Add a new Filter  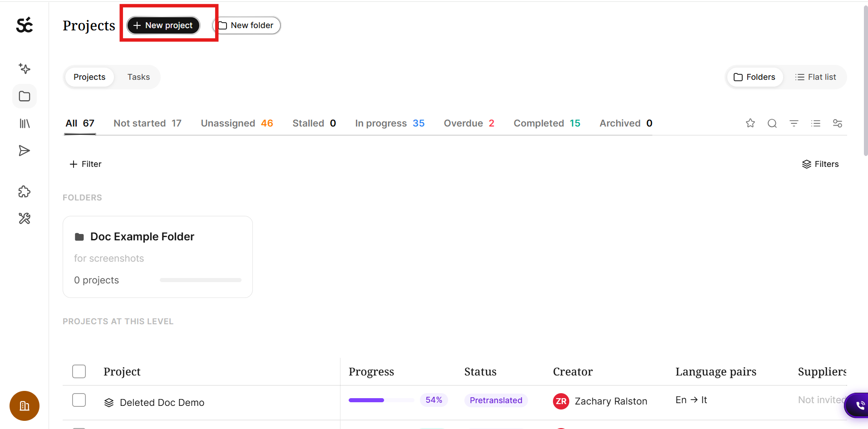(x=85, y=164)
